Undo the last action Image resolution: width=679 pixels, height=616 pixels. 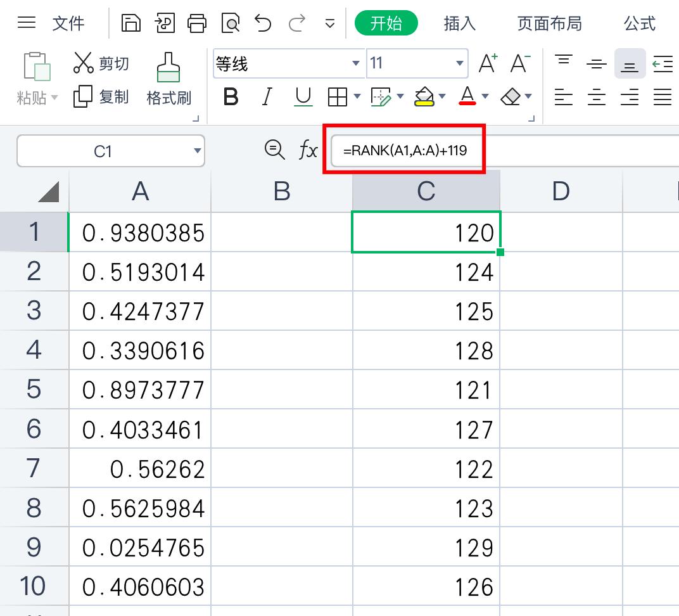point(263,22)
